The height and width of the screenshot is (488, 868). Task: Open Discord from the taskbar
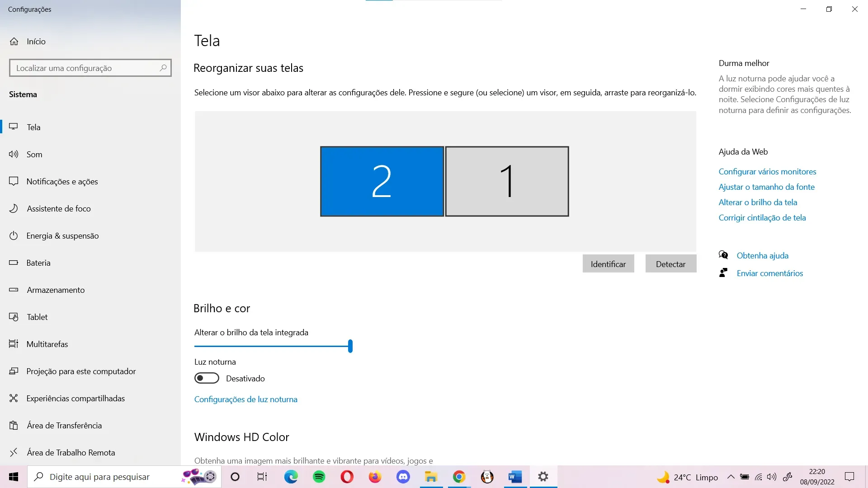403,477
